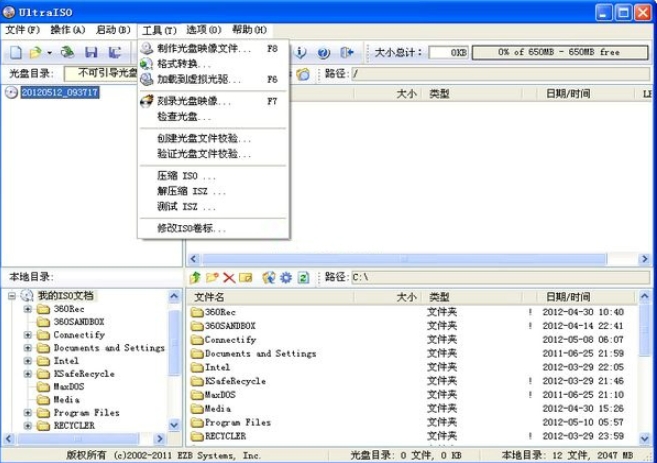Click the Open file folder icon
The image size is (657, 463).
point(35,52)
